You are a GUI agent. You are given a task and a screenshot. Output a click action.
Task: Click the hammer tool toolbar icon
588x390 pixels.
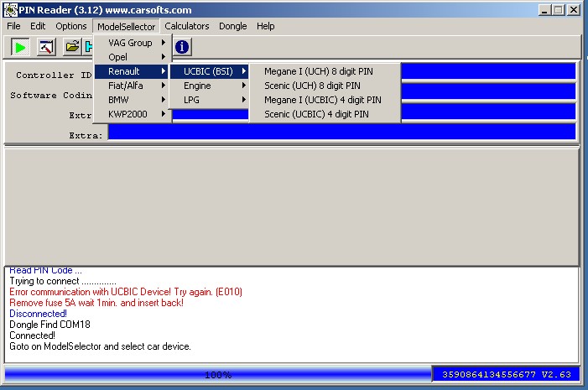46,47
